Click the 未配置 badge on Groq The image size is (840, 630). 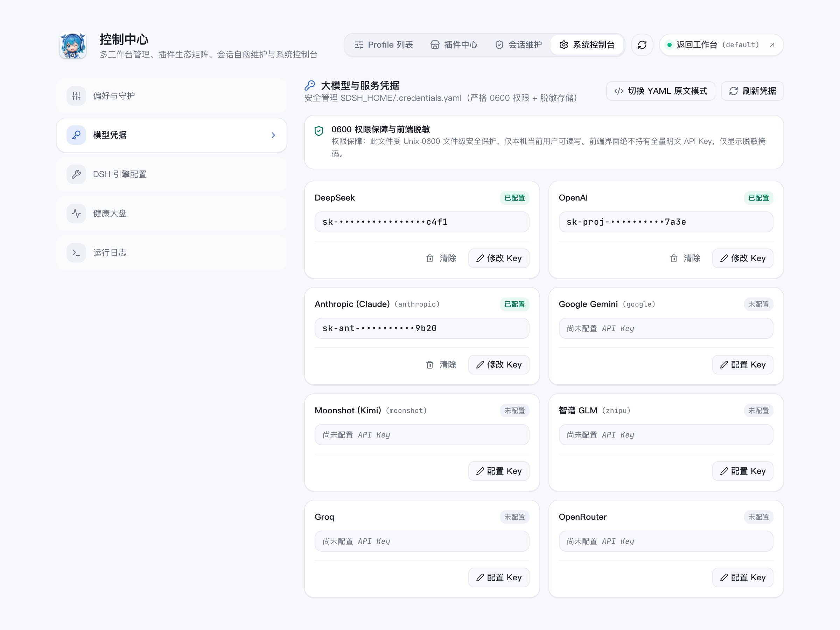click(x=514, y=517)
